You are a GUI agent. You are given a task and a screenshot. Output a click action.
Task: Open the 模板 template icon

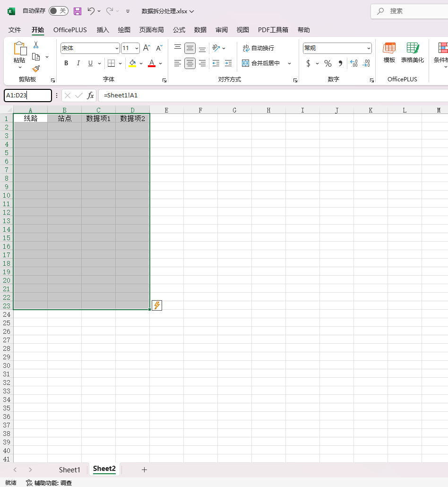(x=389, y=48)
